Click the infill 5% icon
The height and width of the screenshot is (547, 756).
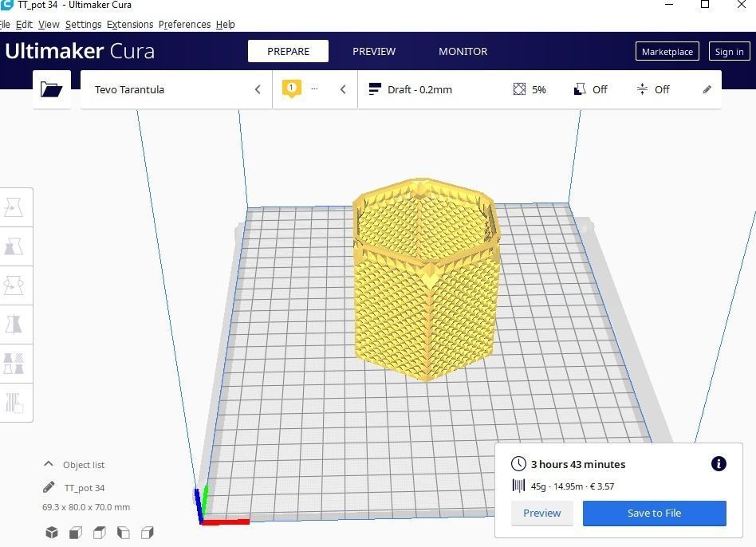coord(519,89)
